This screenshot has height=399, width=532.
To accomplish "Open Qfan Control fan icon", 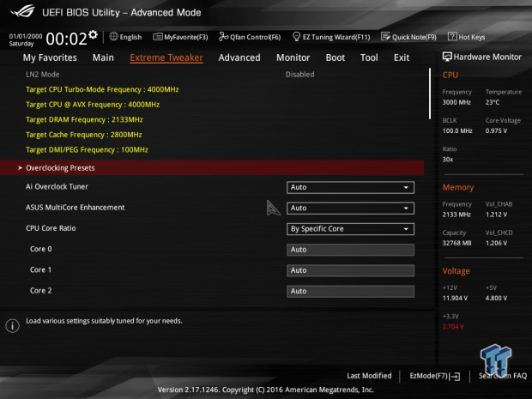I will (x=223, y=36).
